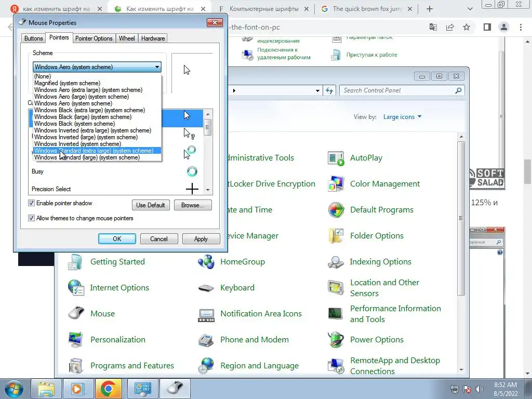Image resolution: width=532 pixels, height=399 pixels.
Task: Open the Color Management icon
Action: pos(336,184)
